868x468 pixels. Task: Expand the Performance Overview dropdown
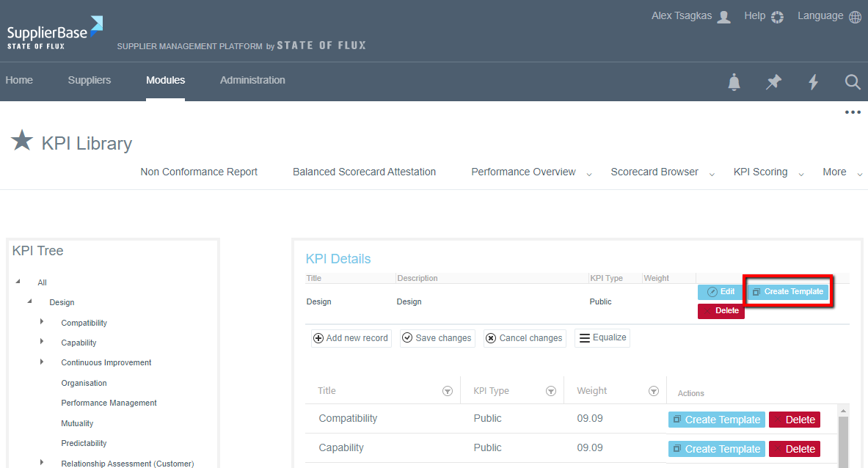[589, 174]
